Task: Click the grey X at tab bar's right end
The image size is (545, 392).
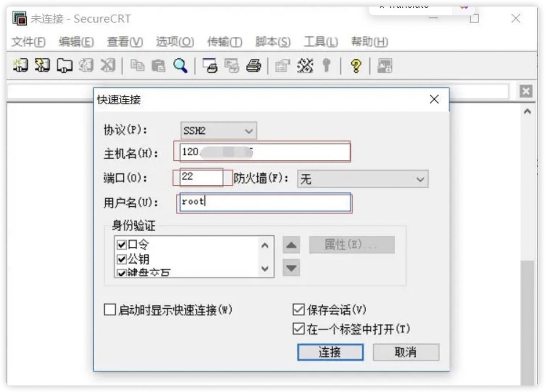Action: point(526,92)
